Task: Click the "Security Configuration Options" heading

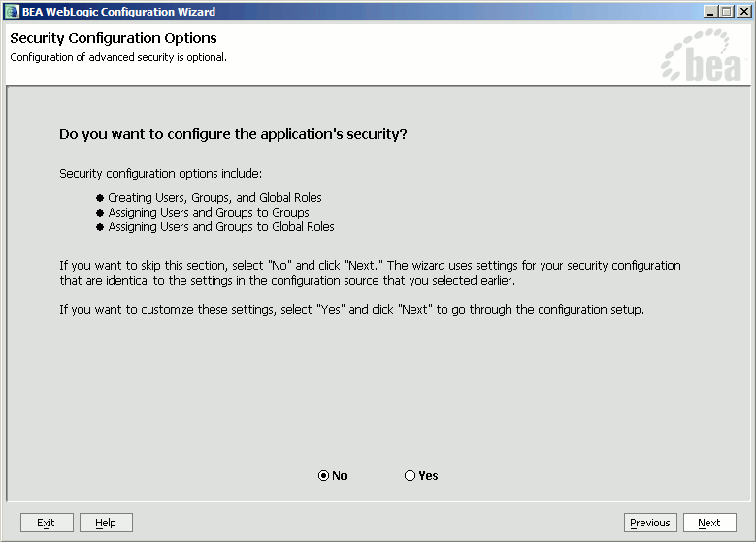Action: pos(114,38)
